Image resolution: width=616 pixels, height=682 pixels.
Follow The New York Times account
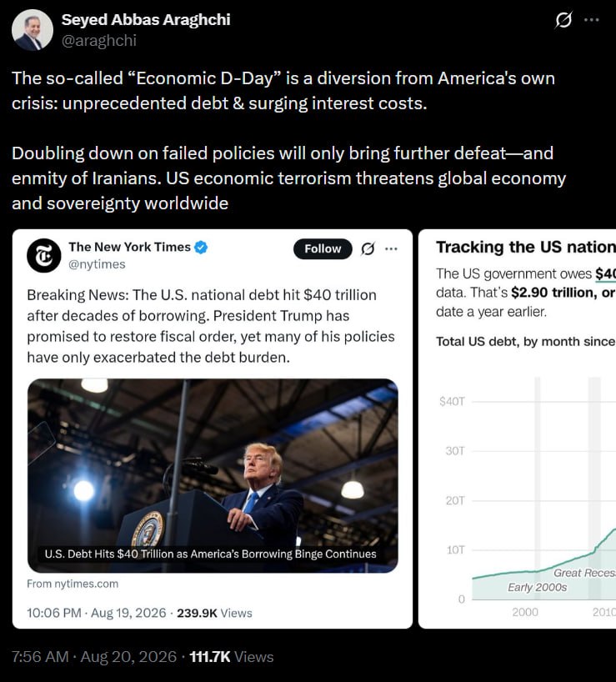coord(323,248)
